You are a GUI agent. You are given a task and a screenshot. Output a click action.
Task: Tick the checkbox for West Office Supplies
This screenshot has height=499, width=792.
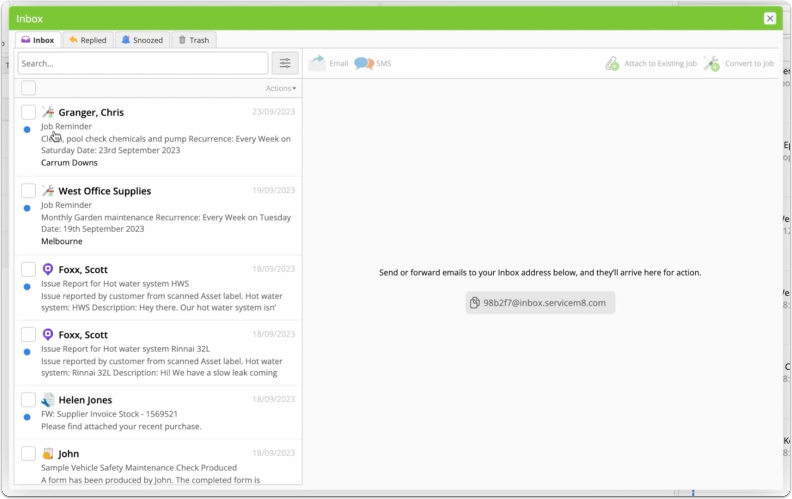pos(28,190)
